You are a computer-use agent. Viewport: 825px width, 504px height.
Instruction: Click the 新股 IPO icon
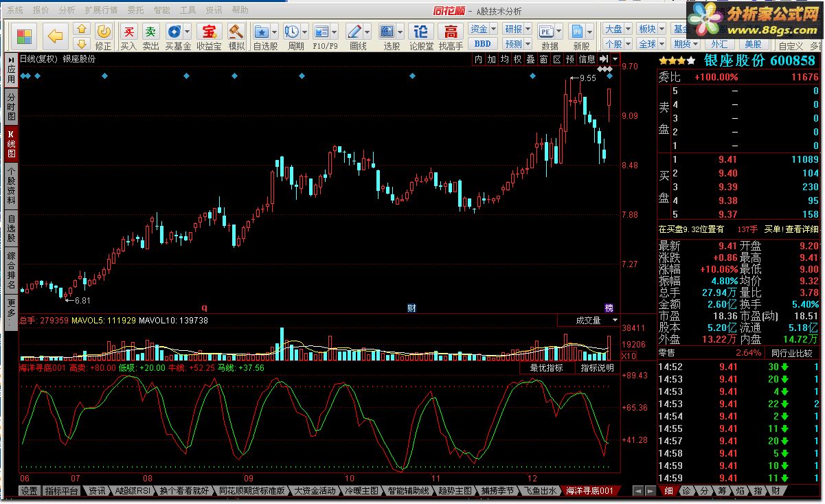tap(577, 32)
